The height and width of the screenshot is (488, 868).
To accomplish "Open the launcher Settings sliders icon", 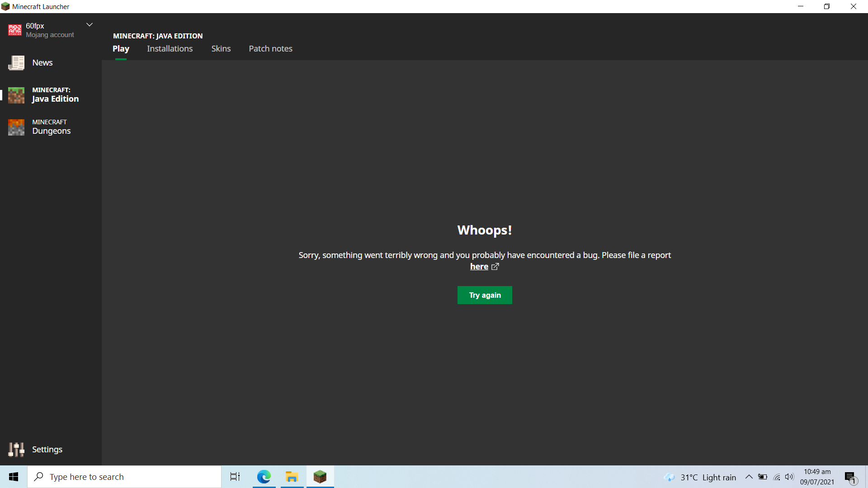I will point(16,450).
